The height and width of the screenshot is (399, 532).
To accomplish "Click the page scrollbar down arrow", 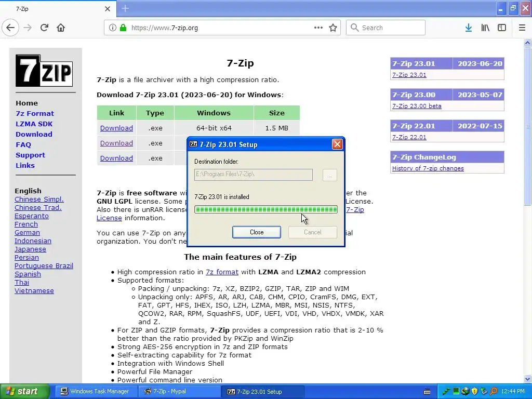I will click(527, 379).
